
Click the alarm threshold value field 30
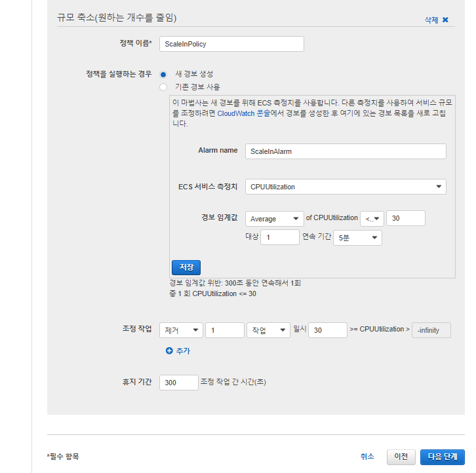pyautogui.click(x=406, y=218)
